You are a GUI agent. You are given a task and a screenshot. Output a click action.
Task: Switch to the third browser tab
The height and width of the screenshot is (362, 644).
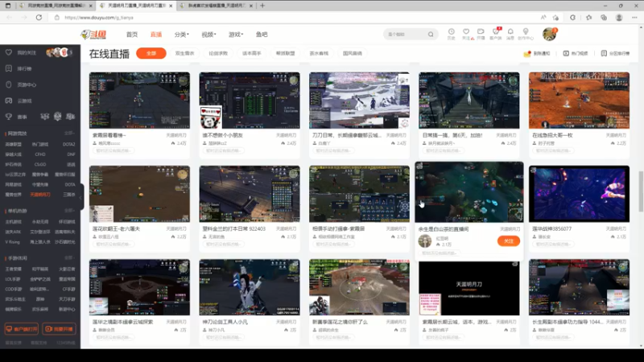click(217, 6)
